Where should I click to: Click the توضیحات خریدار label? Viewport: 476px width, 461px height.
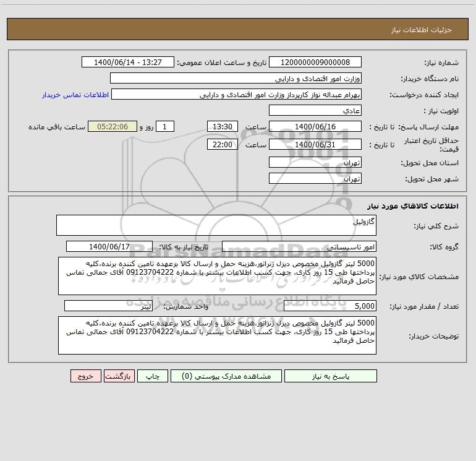pyautogui.click(x=434, y=336)
